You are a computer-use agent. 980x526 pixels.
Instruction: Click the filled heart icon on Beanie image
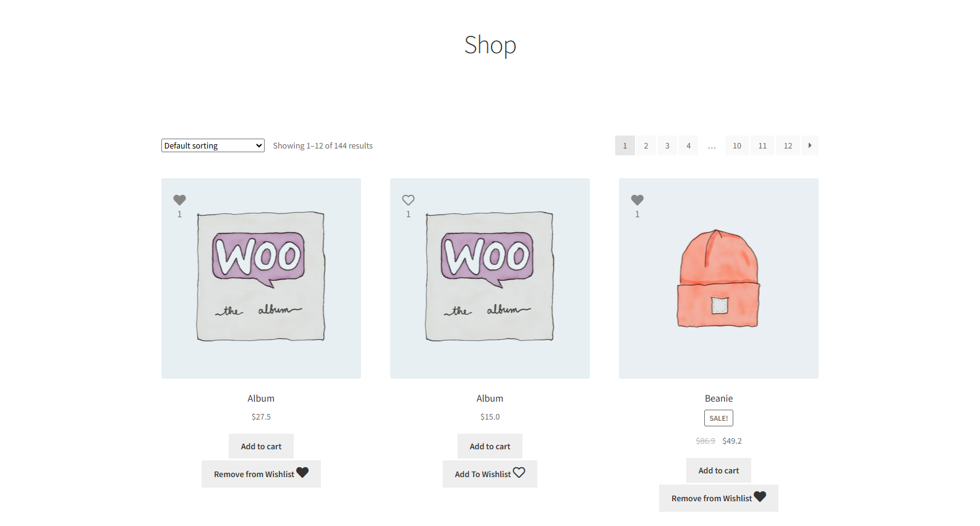tap(637, 200)
